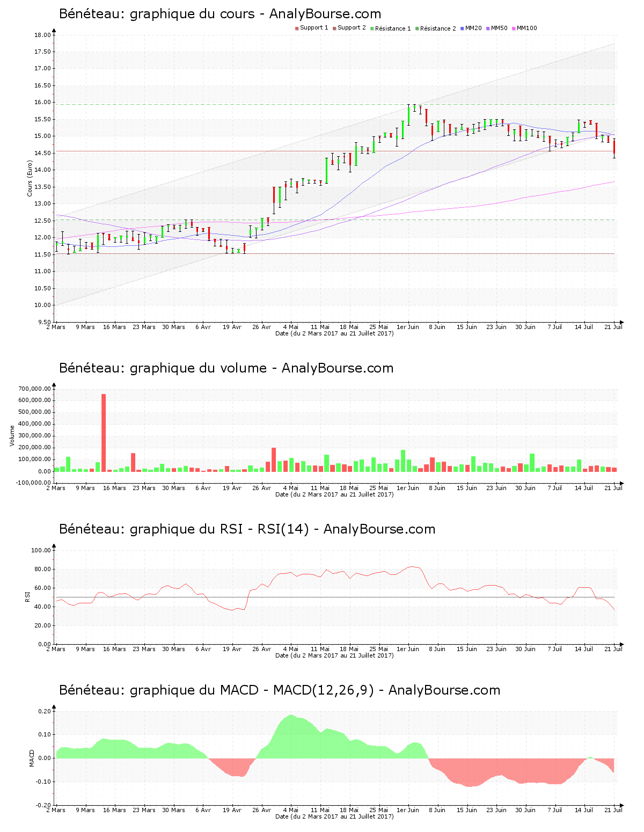
Task: Click the 100,000.00 volume axis value
Action: click(x=34, y=459)
